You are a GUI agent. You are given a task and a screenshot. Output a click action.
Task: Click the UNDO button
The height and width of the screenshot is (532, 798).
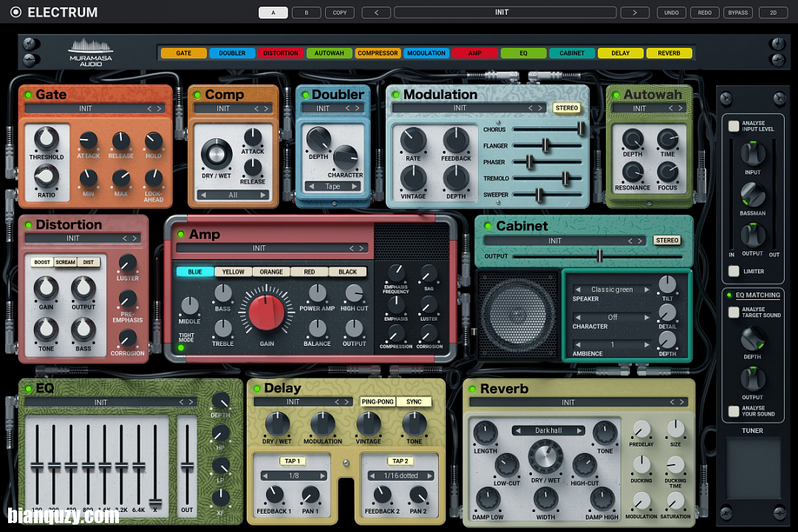(x=671, y=13)
